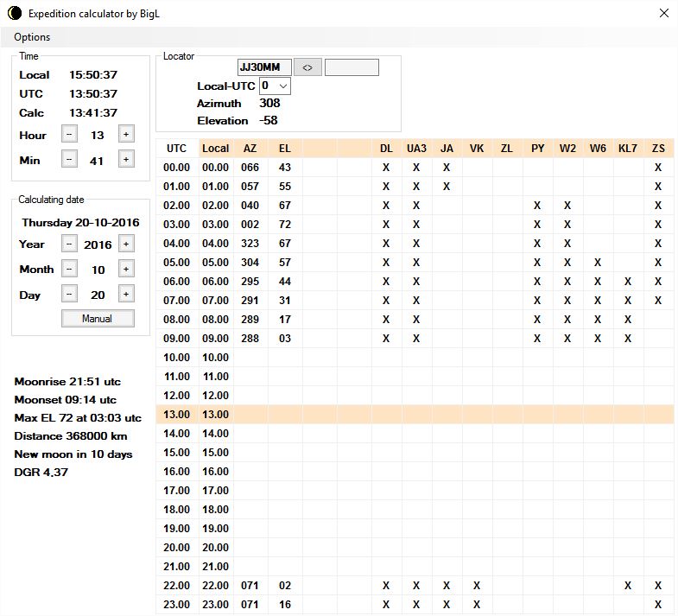
Task: Decrease the Hour value with minus button
Action: click(x=70, y=134)
